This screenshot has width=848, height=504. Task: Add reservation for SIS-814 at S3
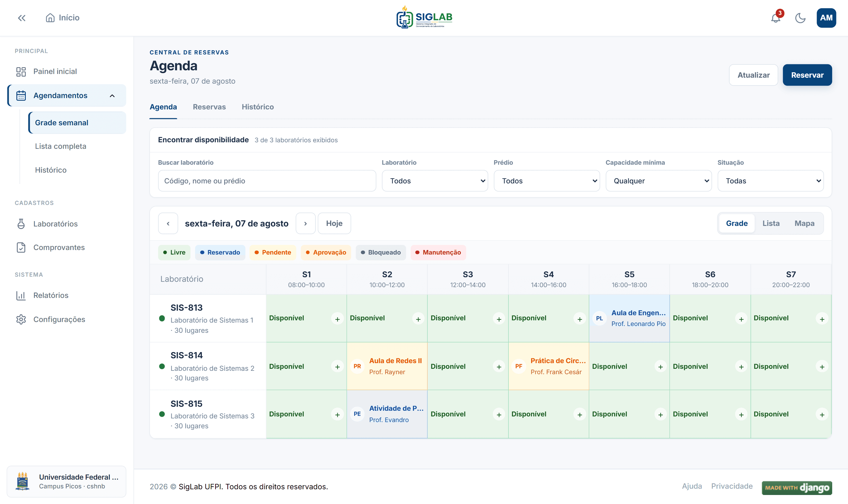499,367
